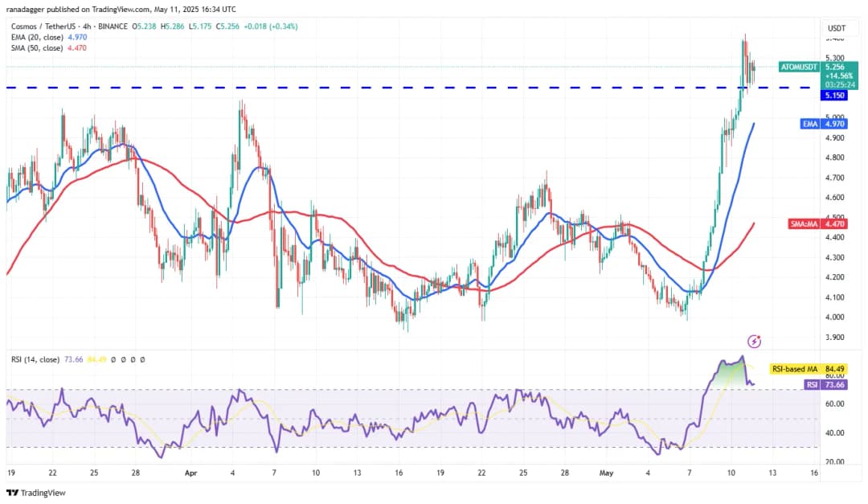The height and width of the screenshot is (504, 868).
Task: Click the May label on time axis
Action: coord(608,473)
